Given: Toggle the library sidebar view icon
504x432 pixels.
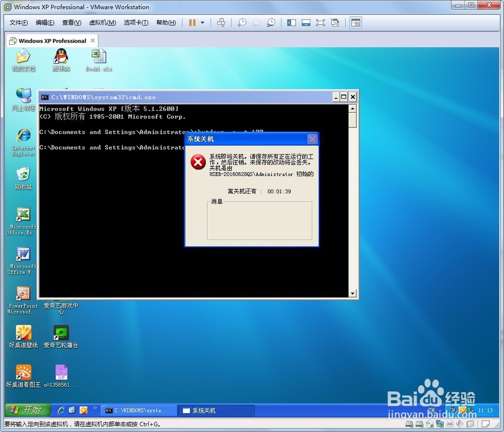Looking at the screenshot, I should (291, 23).
